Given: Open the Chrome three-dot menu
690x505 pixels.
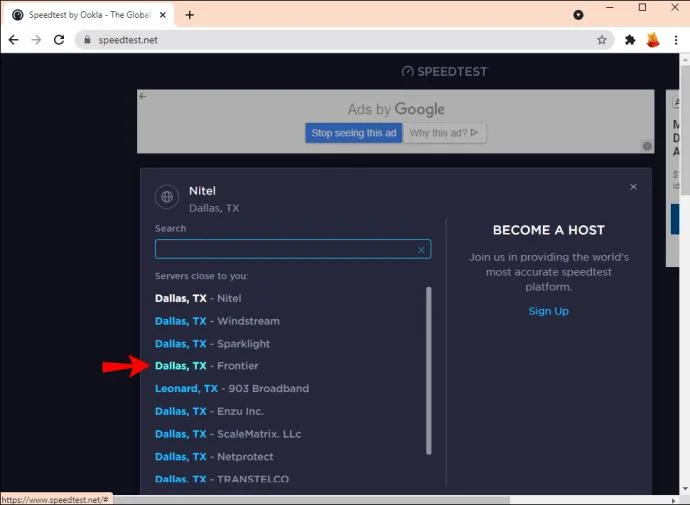Looking at the screenshot, I should [x=676, y=40].
